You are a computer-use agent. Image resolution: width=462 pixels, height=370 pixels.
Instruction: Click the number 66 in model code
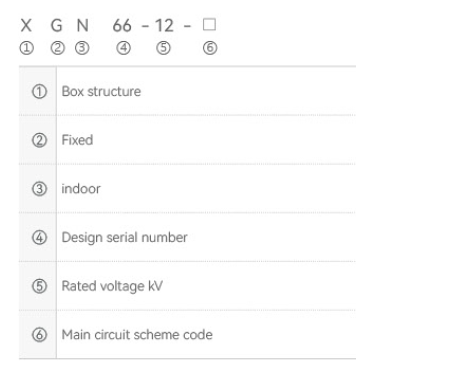coord(122,25)
